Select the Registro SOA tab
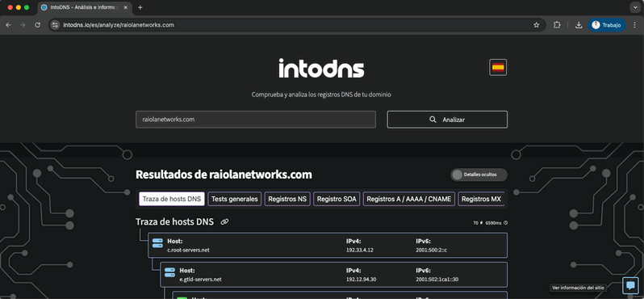 click(337, 199)
